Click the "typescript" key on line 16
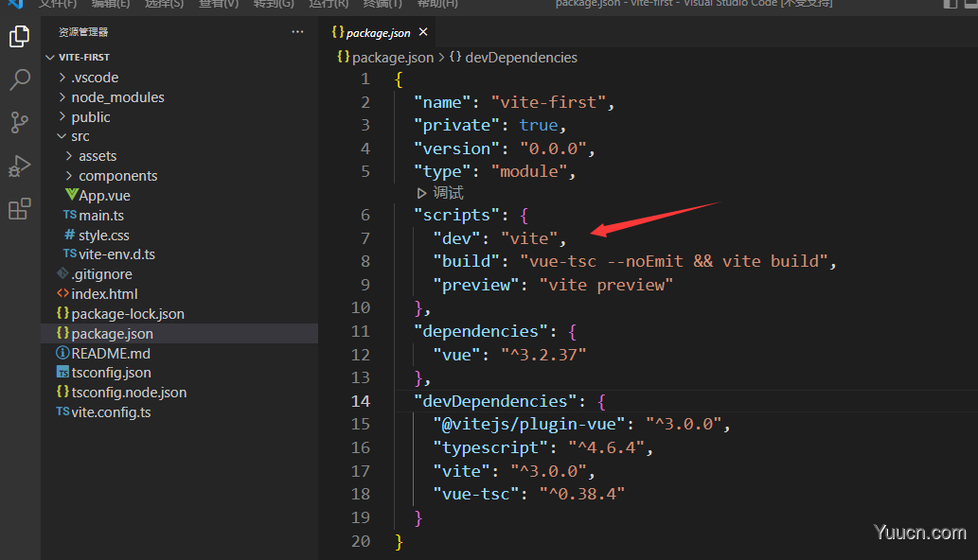The image size is (978, 560). pos(490,447)
